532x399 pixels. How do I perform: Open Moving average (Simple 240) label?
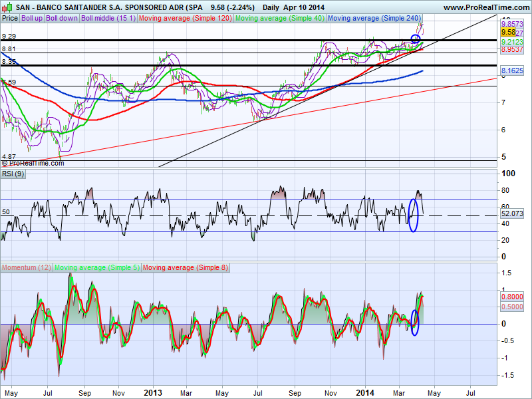(x=374, y=19)
